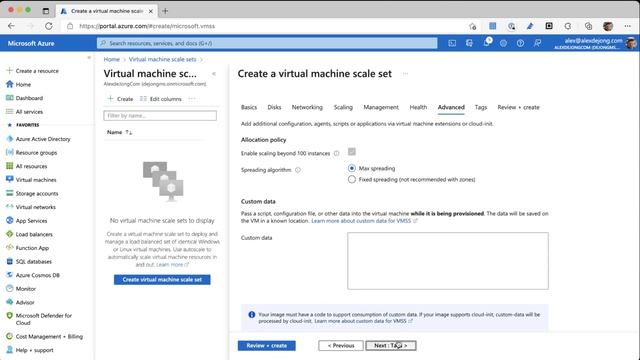Switch to Review + create tab

[518, 107]
